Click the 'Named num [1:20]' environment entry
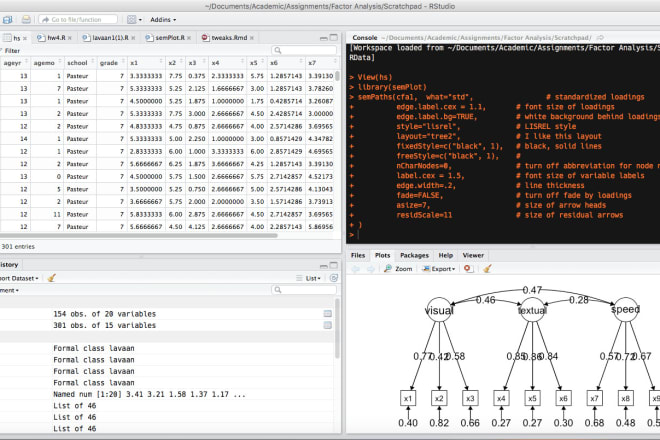660x440 pixels. point(149,394)
